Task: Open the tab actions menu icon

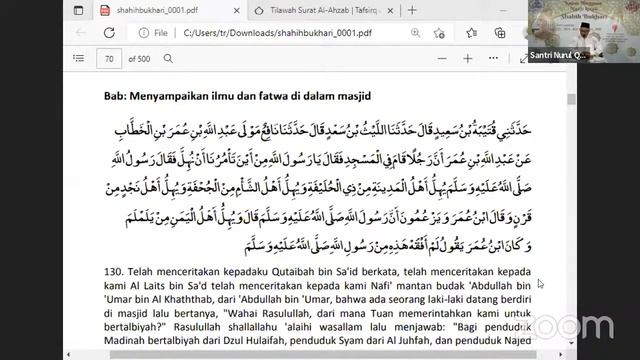Action: pyautogui.click(x=78, y=10)
